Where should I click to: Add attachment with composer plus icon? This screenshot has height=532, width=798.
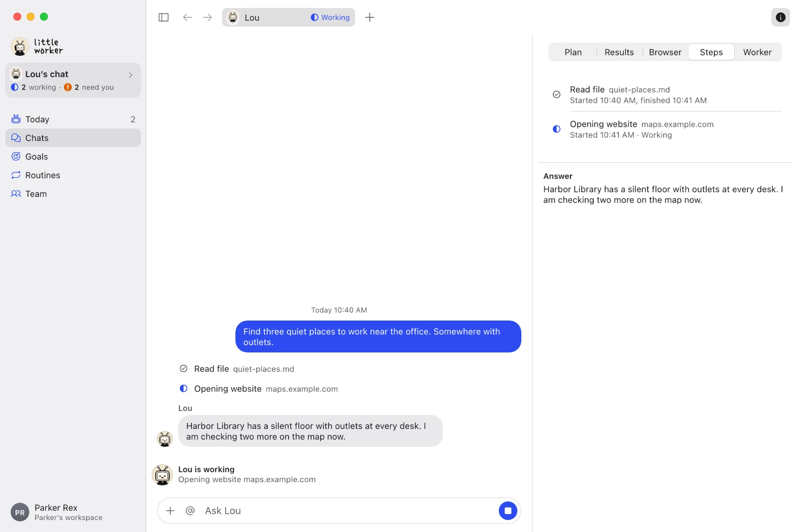(170, 511)
